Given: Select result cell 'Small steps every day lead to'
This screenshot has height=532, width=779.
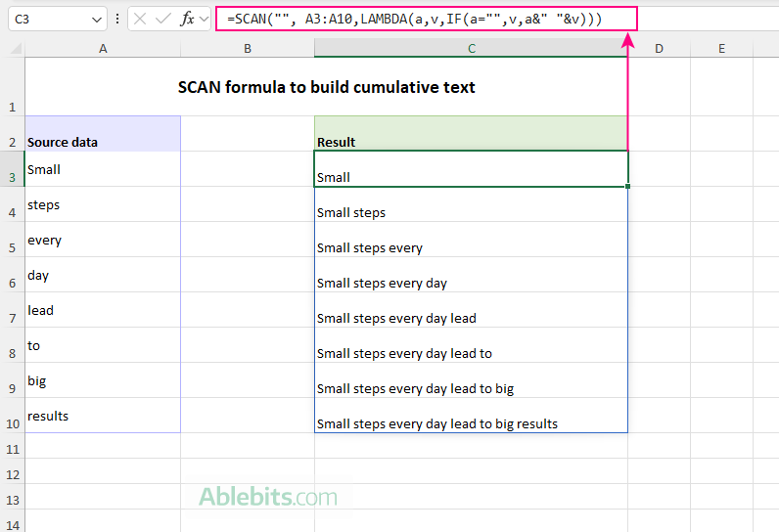Looking at the screenshot, I should coord(471,345).
